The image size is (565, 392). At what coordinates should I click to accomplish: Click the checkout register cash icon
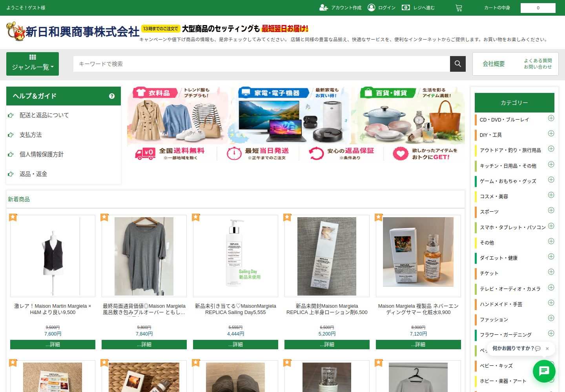click(406, 7)
